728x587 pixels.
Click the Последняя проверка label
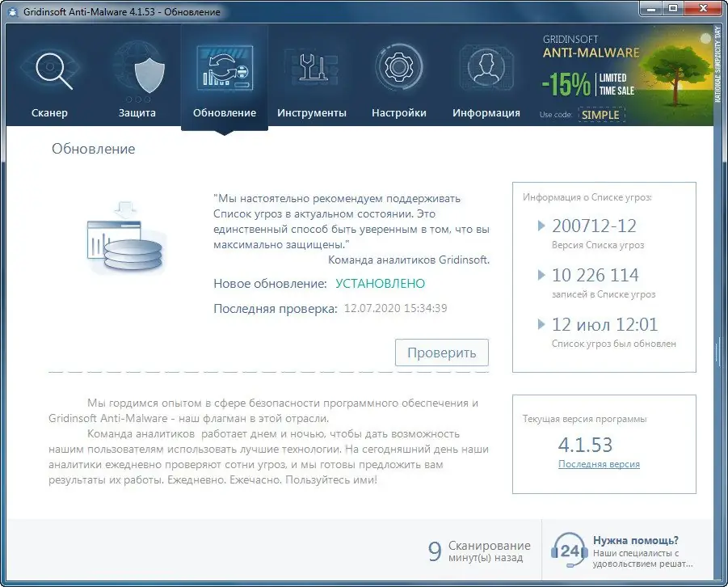[x=276, y=309]
